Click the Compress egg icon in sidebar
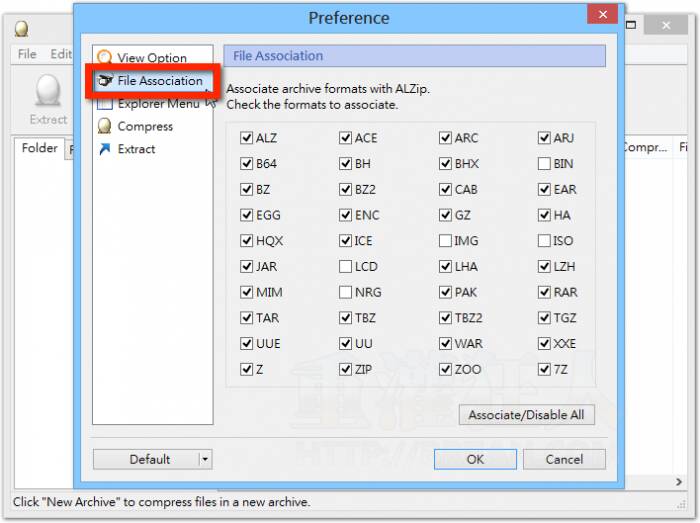Screen dimensions: 700x523 (104, 126)
